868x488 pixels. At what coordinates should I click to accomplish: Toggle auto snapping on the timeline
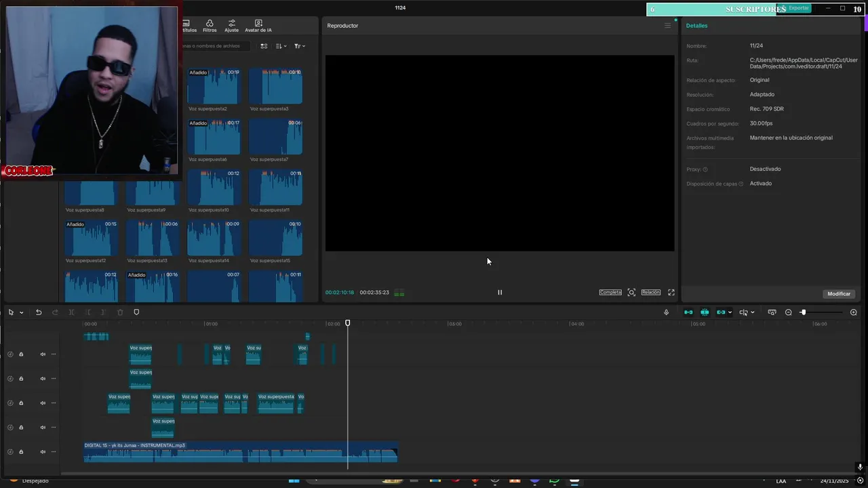click(x=705, y=312)
